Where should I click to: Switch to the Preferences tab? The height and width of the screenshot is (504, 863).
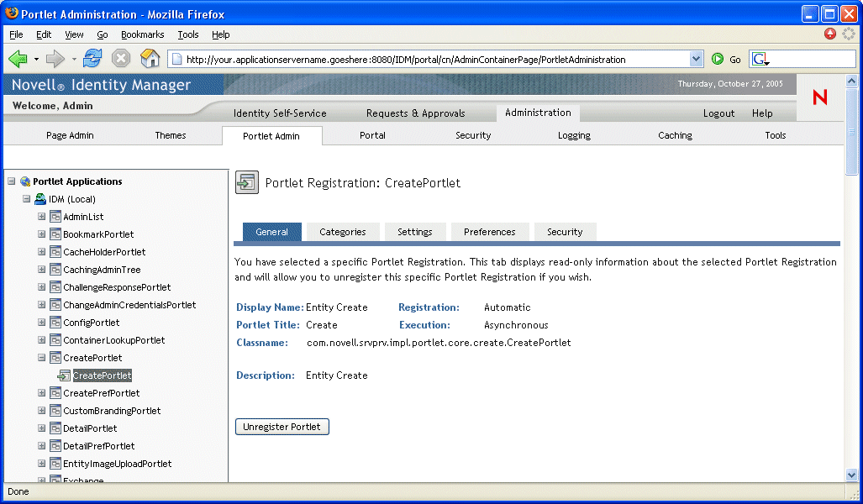coord(489,232)
